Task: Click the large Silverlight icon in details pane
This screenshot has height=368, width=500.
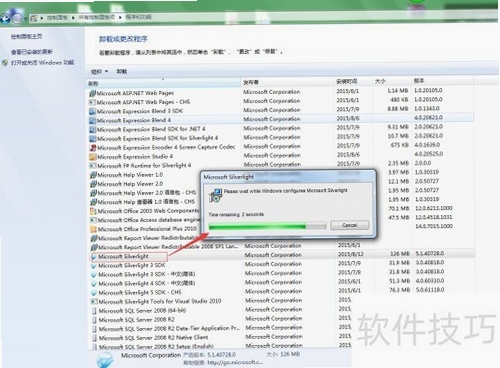Action: [105, 361]
